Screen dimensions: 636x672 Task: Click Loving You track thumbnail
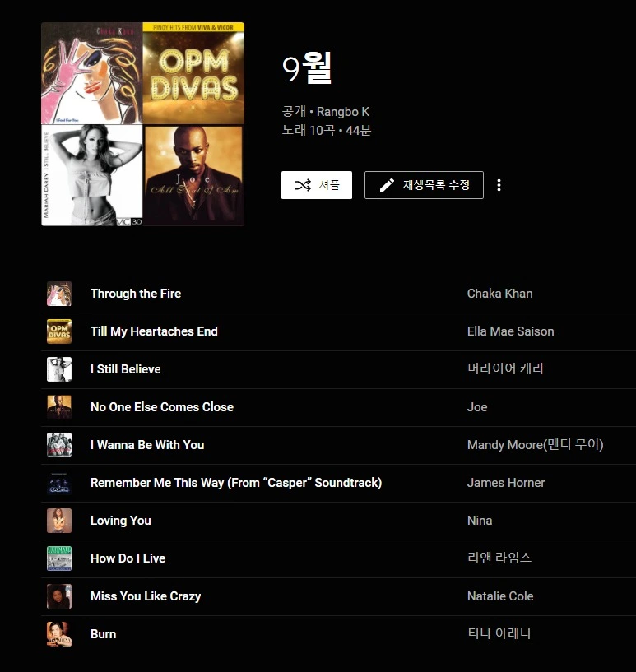[x=59, y=521]
